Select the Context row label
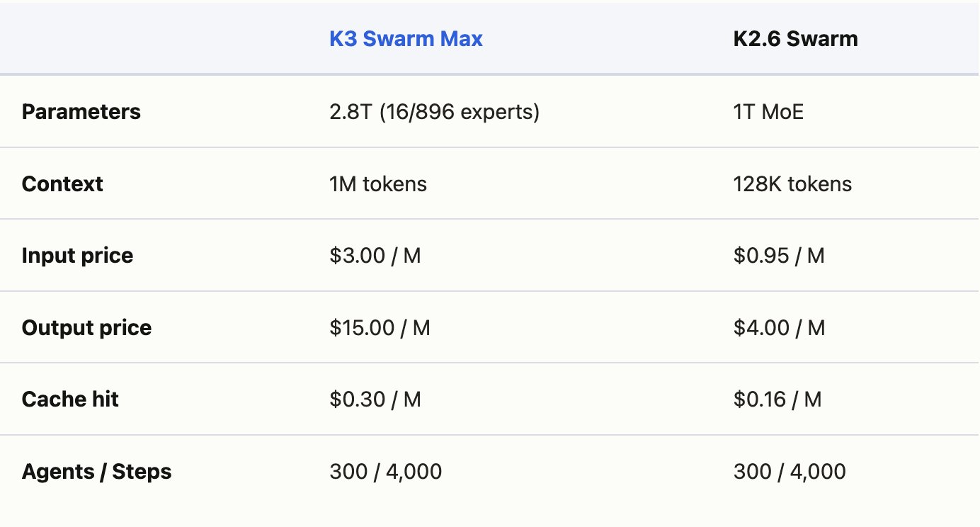Image resolution: width=980 pixels, height=527 pixels. click(x=62, y=184)
